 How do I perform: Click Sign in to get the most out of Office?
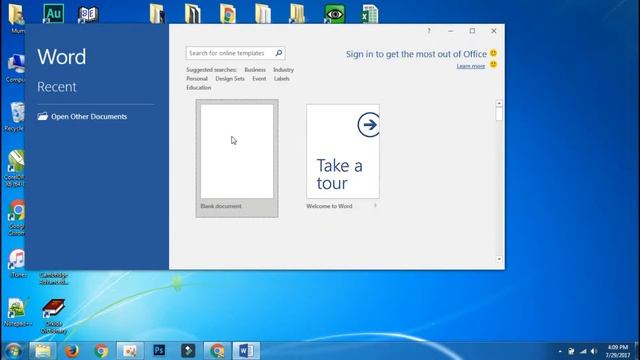coord(416,54)
